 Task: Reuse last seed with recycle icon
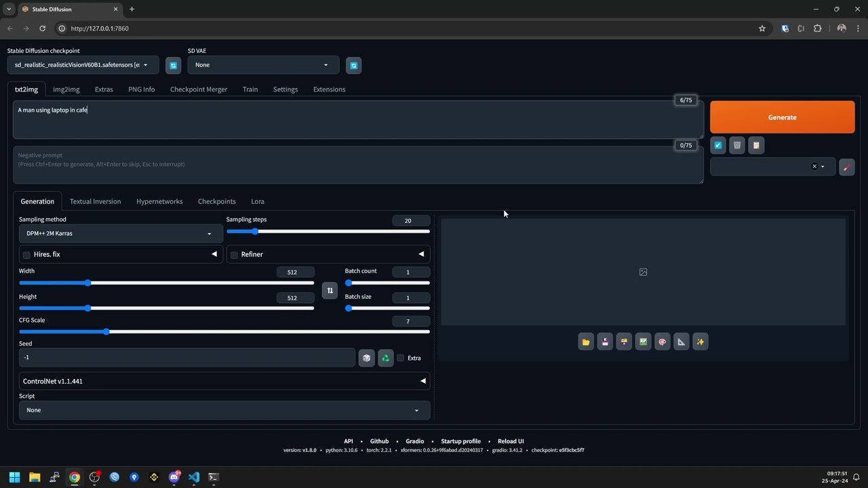coord(386,358)
